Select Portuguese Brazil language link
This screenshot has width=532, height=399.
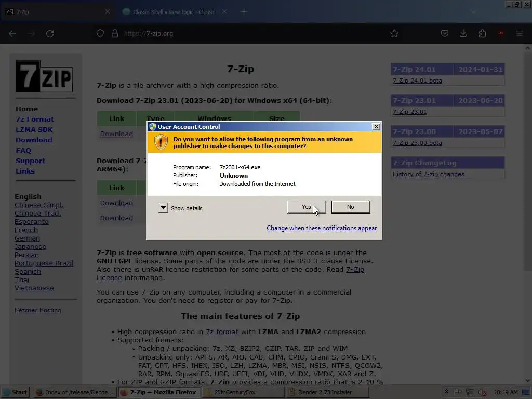pos(44,263)
